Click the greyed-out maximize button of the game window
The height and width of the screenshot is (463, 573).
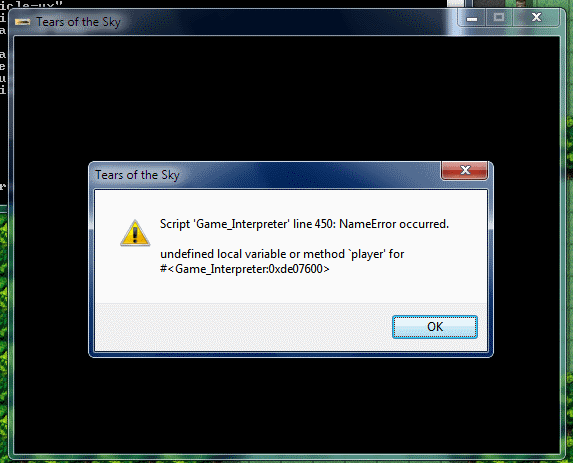499,18
